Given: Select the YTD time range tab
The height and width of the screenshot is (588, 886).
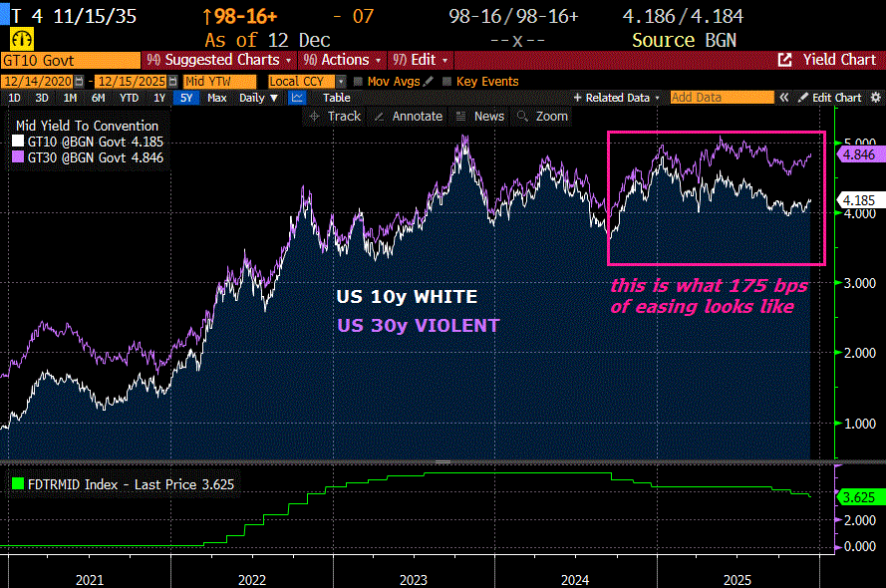Looking at the screenshot, I should (x=129, y=98).
